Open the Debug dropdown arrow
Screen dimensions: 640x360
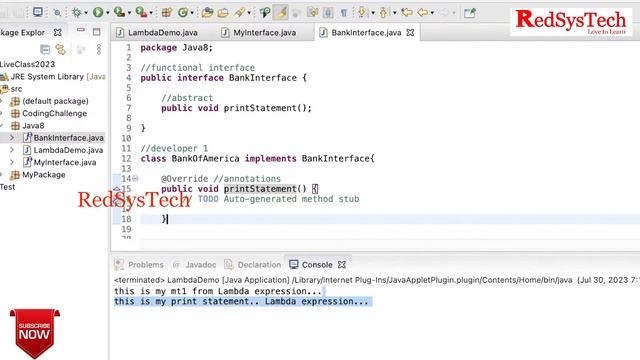[x=86, y=13]
